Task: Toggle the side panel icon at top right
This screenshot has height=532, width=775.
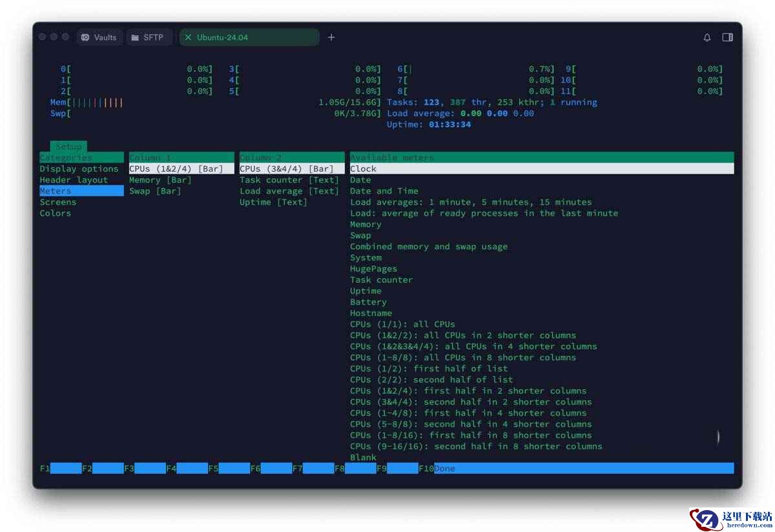Action: [727, 37]
